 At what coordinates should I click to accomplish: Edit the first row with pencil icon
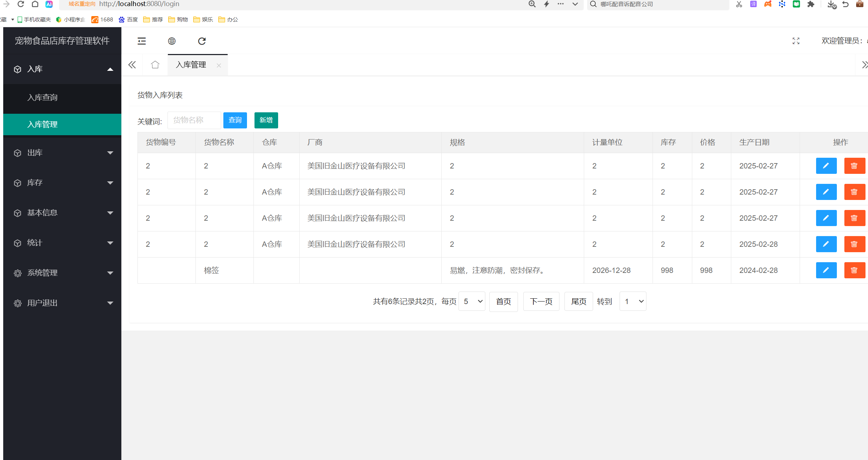pos(826,166)
